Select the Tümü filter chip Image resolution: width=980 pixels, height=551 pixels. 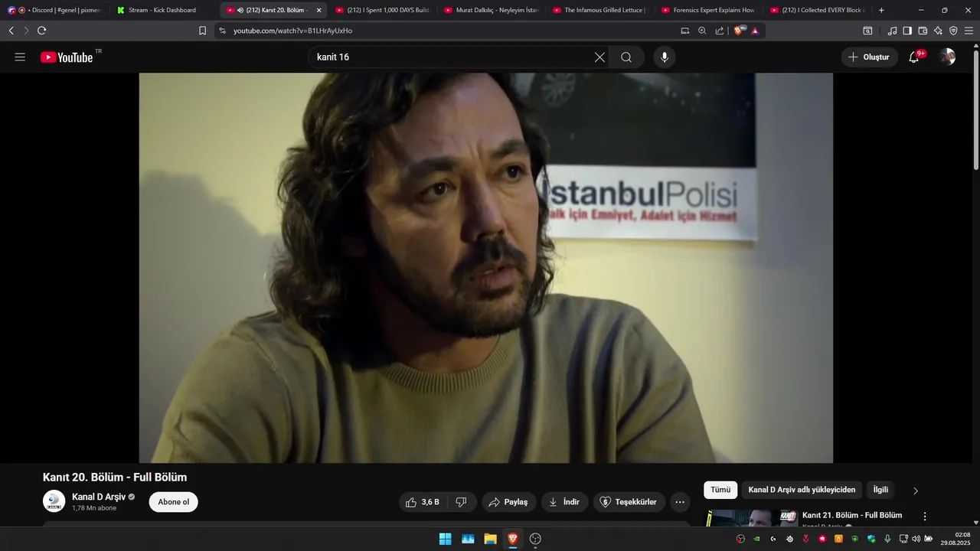pyautogui.click(x=720, y=490)
